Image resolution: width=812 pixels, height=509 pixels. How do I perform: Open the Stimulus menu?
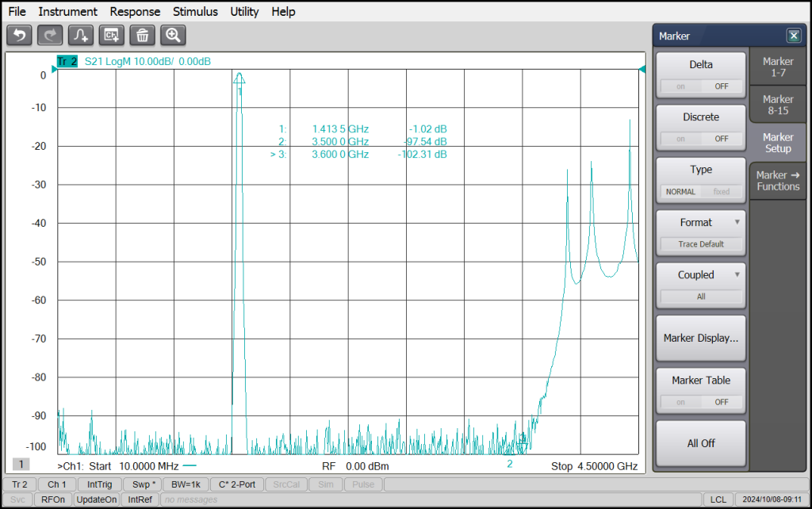tap(195, 11)
